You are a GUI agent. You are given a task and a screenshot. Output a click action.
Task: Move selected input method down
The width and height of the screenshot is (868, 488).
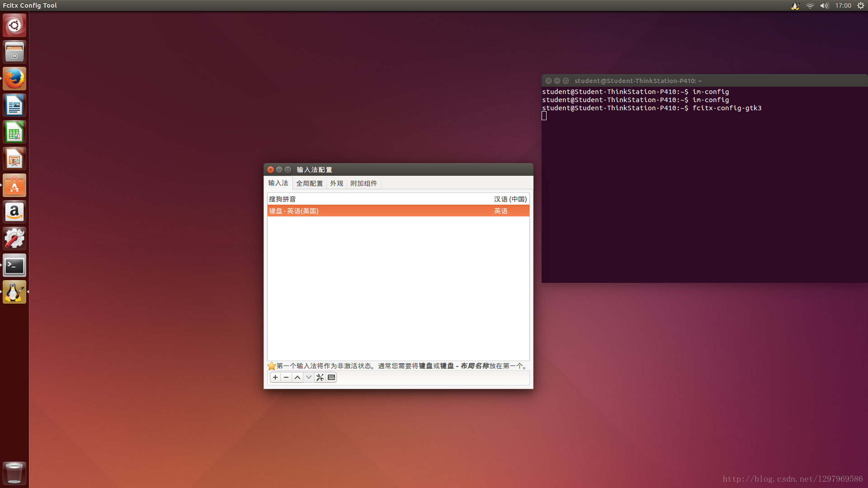(x=309, y=377)
